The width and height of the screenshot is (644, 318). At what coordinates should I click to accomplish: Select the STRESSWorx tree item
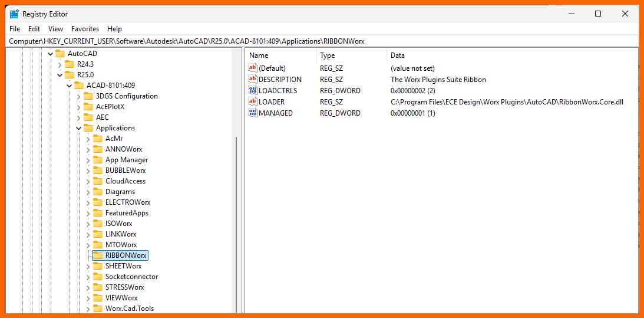pos(125,287)
